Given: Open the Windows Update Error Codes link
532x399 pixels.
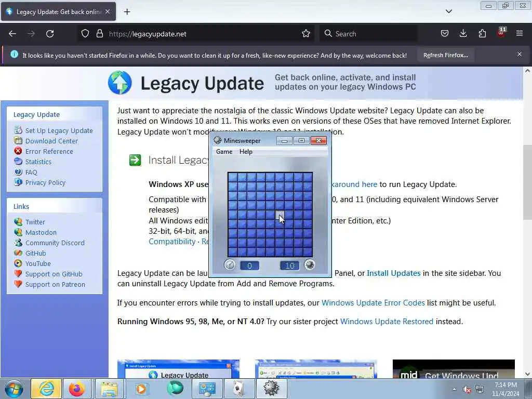Looking at the screenshot, I should [x=373, y=303].
